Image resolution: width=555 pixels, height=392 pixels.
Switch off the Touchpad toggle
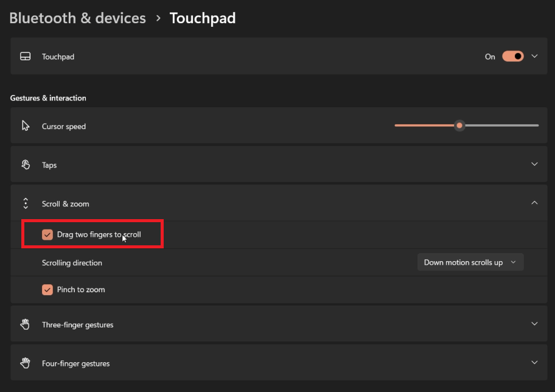514,56
